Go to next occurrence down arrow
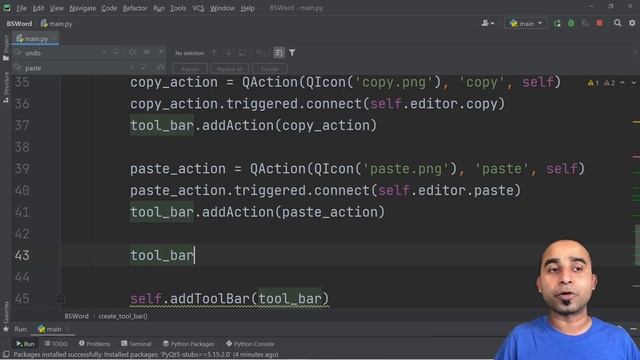This screenshot has width=640, height=360. pyautogui.click(x=228, y=53)
